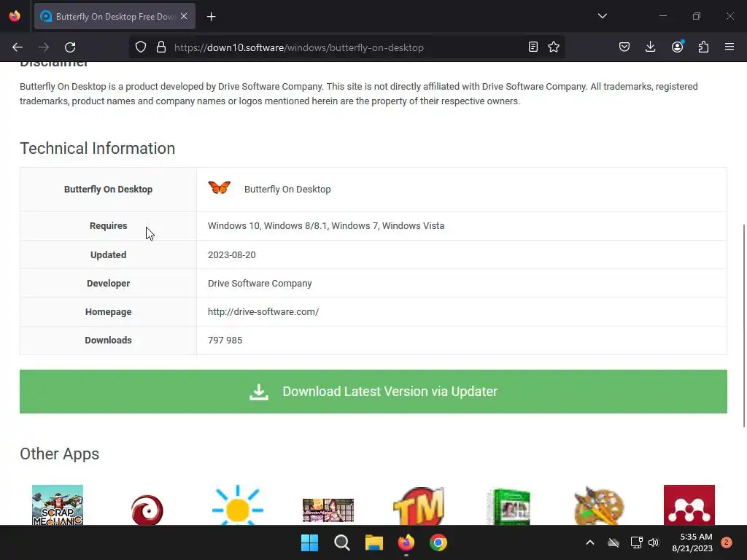This screenshot has width=747, height=560.
Task: Click the page vertical scrollbar
Action: 743,326
